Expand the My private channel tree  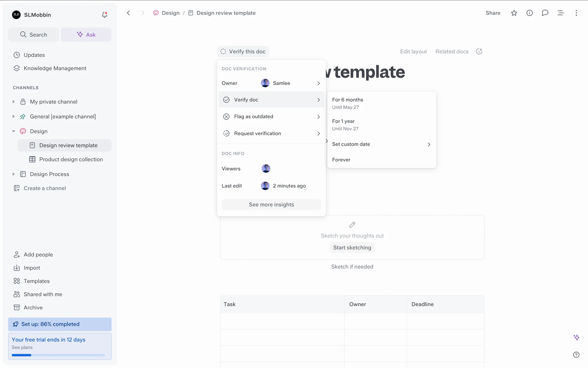[x=13, y=102]
